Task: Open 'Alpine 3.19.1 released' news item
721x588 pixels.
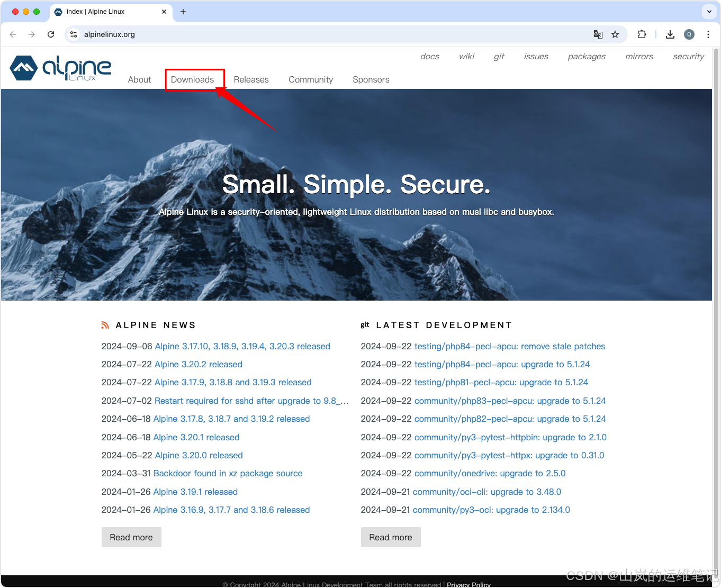Action: point(195,492)
